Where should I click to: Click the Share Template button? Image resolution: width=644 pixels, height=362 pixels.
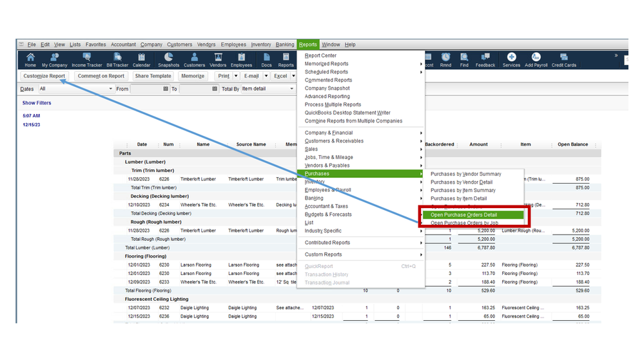(x=153, y=76)
